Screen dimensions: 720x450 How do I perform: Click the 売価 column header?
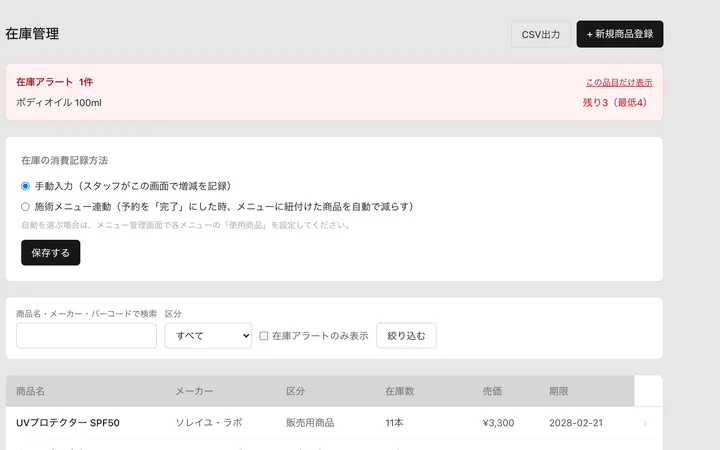[x=492, y=391]
